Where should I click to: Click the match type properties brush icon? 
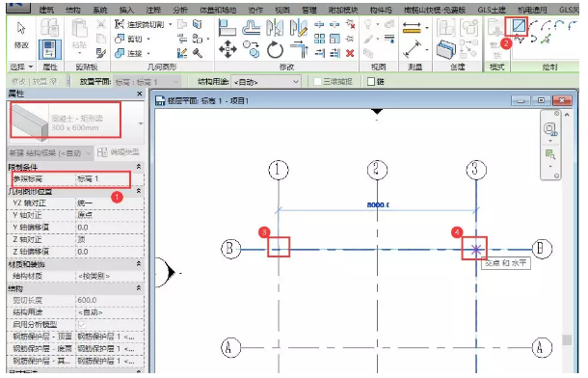pos(101,53)
